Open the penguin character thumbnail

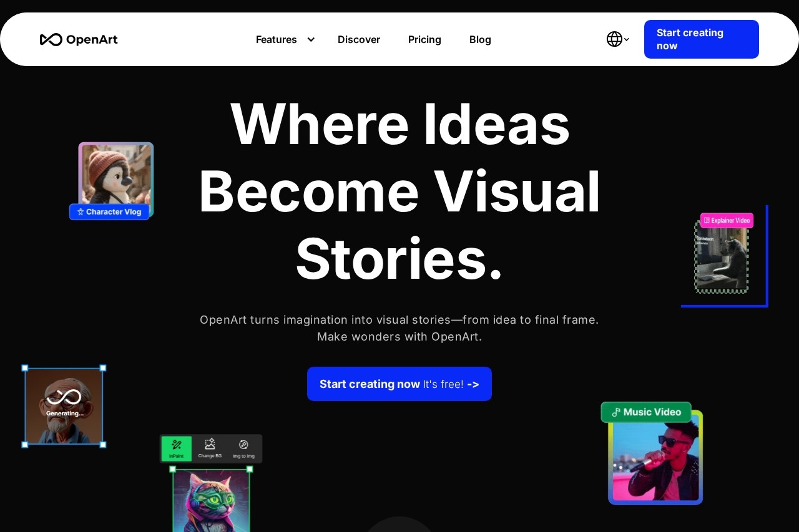point(116,176)
